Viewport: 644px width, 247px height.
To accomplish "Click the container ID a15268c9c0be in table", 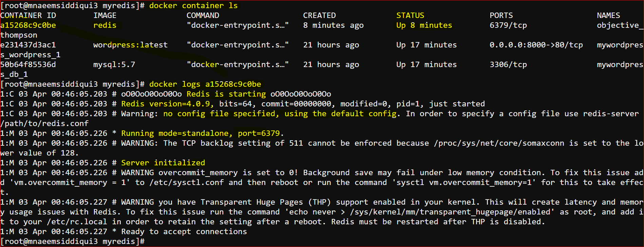I will pyautogui.click(x=28, y=25).
